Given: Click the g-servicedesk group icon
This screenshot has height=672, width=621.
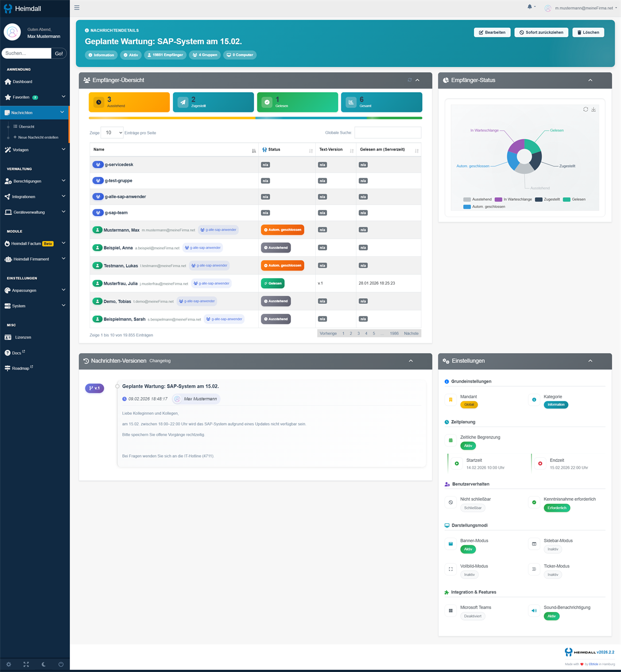Looking at the screenshot, I should [x=98, y=165].
